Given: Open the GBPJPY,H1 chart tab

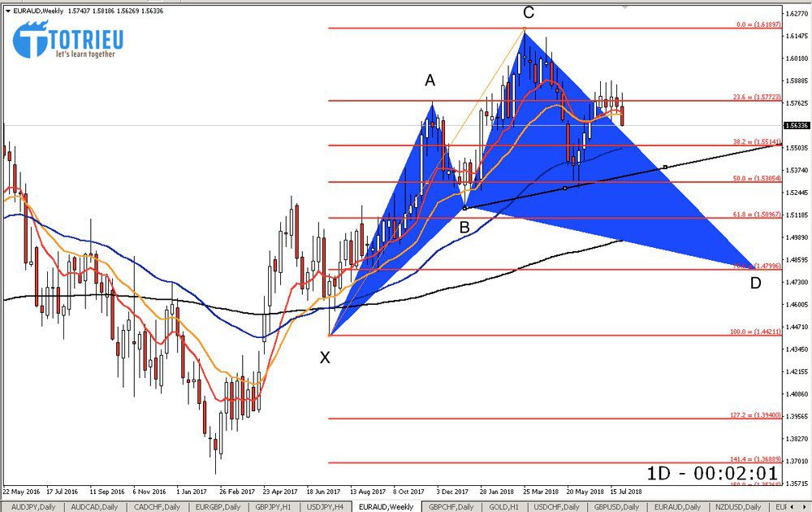Looking at the screenshot, I should (274, 506).
